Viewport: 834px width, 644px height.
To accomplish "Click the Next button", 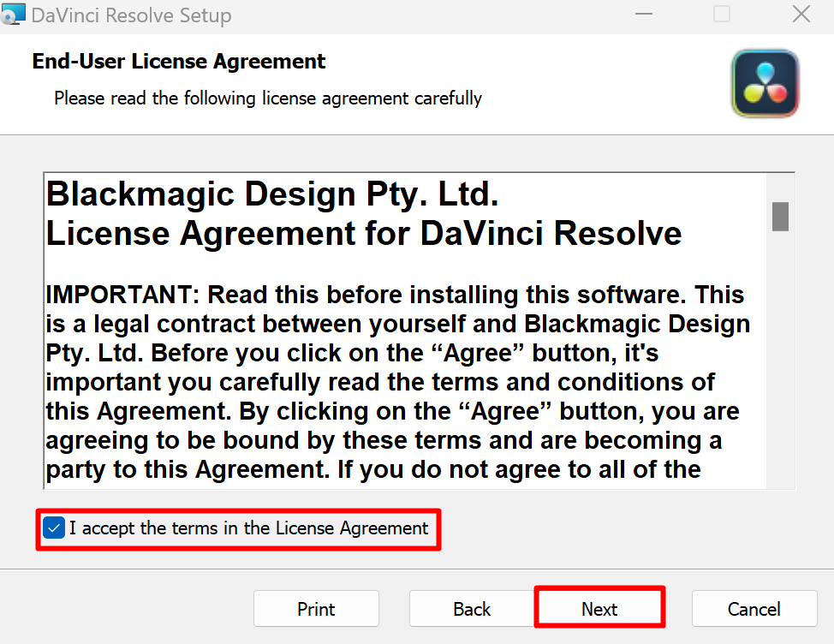I will [x=599, y=608].
